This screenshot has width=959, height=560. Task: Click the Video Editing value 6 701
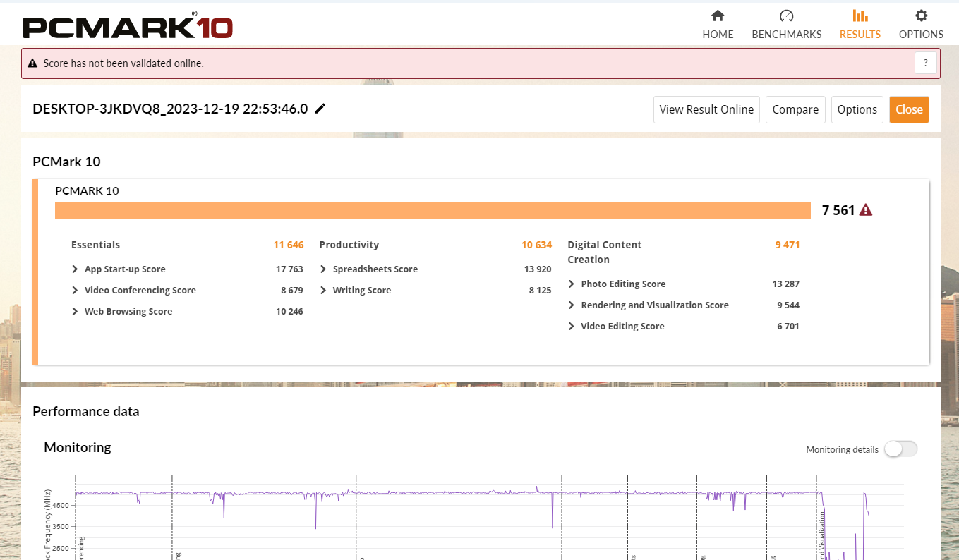coord(788,327)
